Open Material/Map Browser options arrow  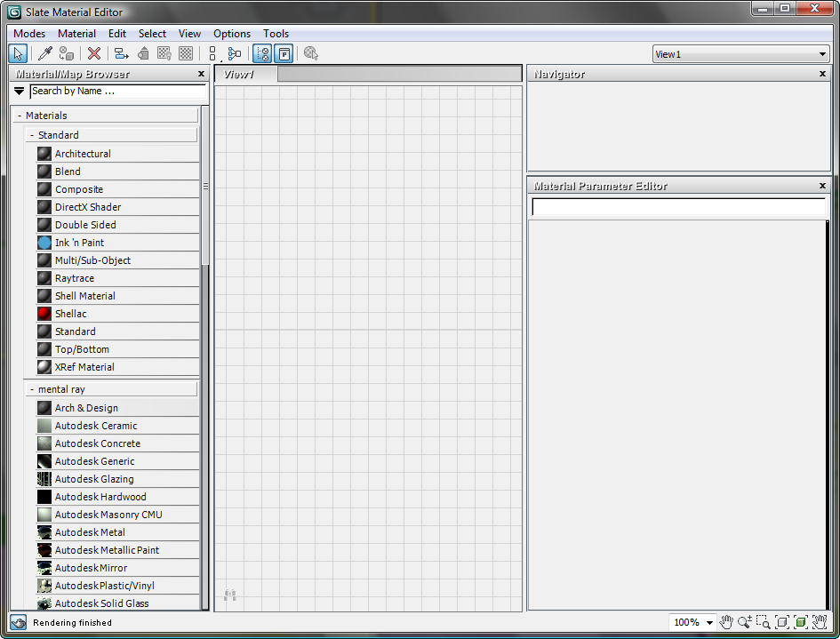(x=20, y=91)
